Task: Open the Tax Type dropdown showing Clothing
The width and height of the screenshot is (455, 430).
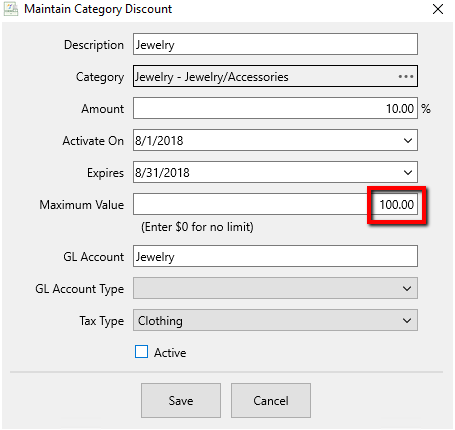Action: pos(275,320)
